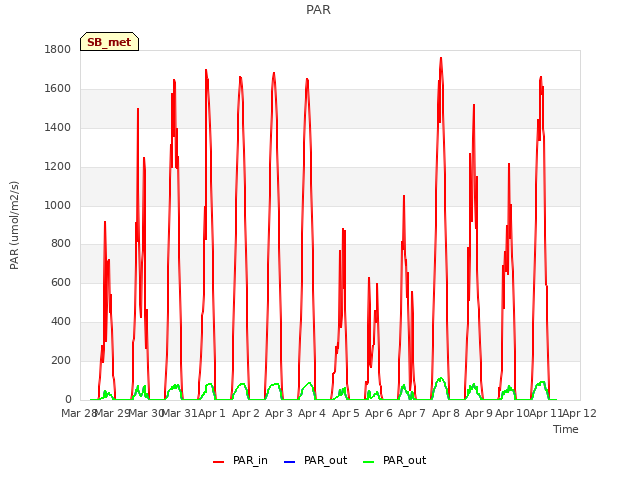Click the 1200 y-axis tick label
The image size is (640, 480).
coord(58,167)
